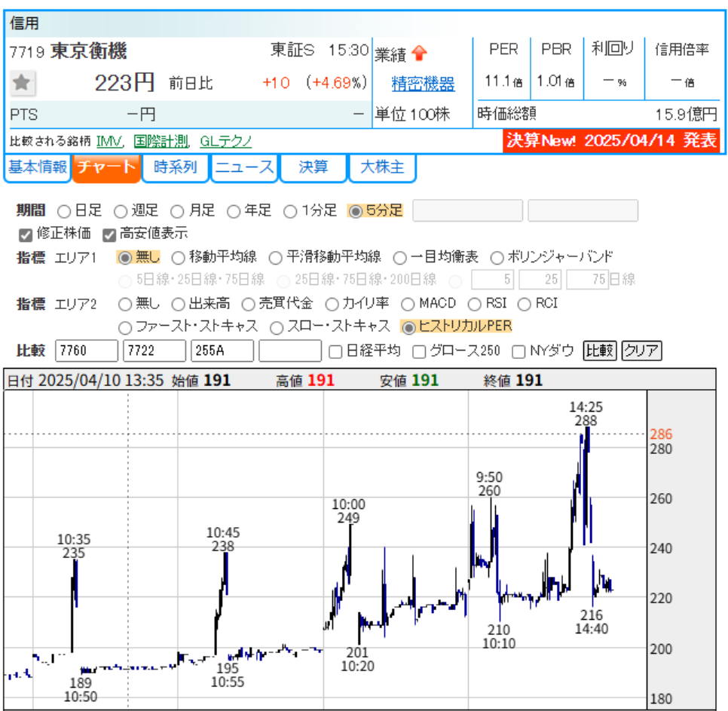Open IMV comparison stock link
The width and height of the screenshot is (728, 711).
pos(109,141)
